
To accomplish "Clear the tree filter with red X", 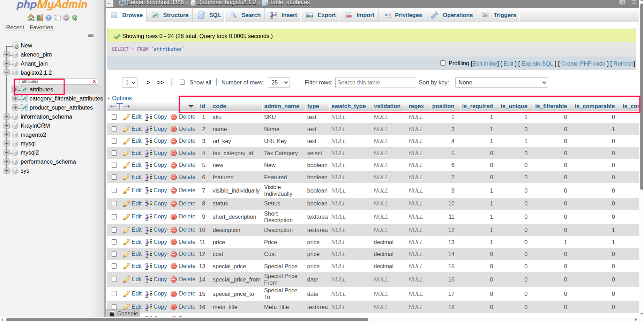I will 94,81.
